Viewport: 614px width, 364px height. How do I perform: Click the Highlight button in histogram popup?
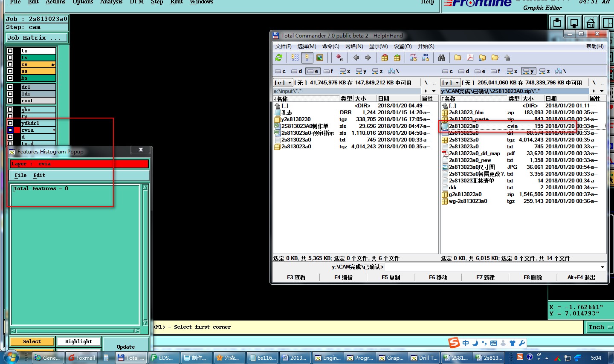click(78, 341)
